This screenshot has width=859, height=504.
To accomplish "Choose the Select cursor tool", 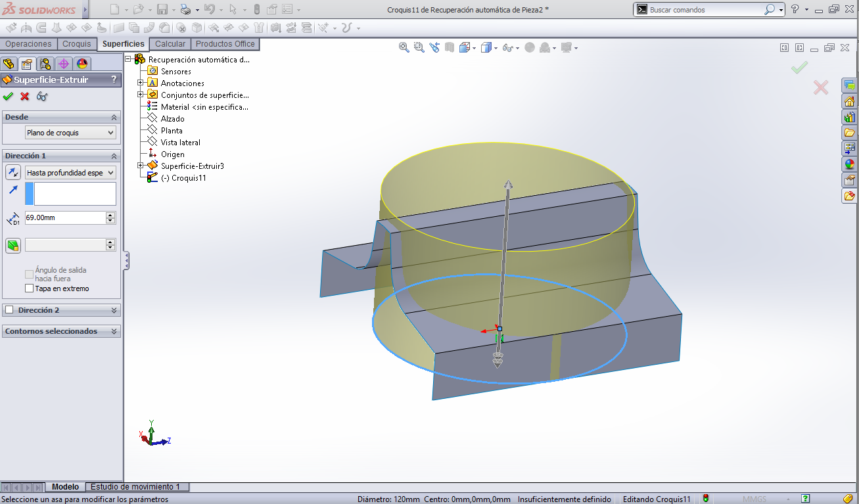I will pos(233,9).
